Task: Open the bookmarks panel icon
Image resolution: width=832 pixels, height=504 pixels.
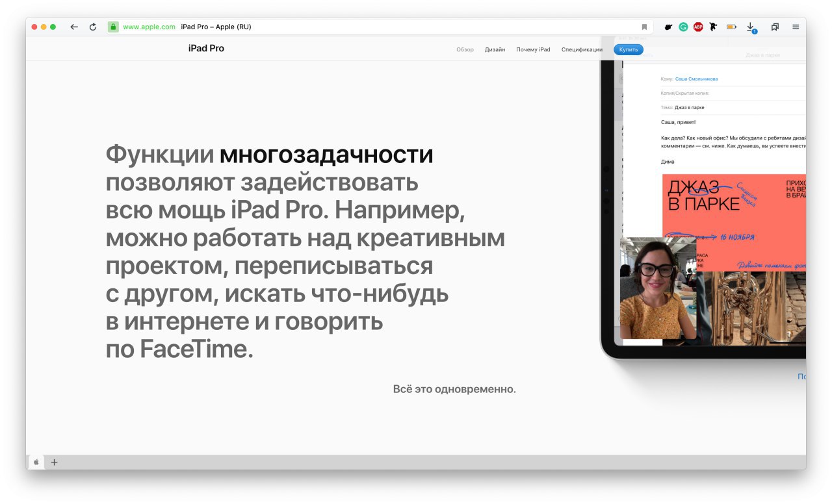Action: pos(775,27)
